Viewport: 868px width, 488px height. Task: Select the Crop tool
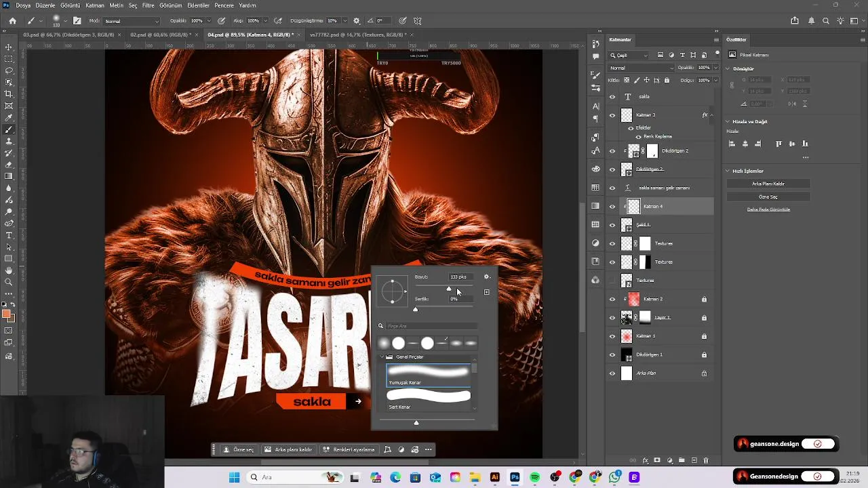coord(9,94)
